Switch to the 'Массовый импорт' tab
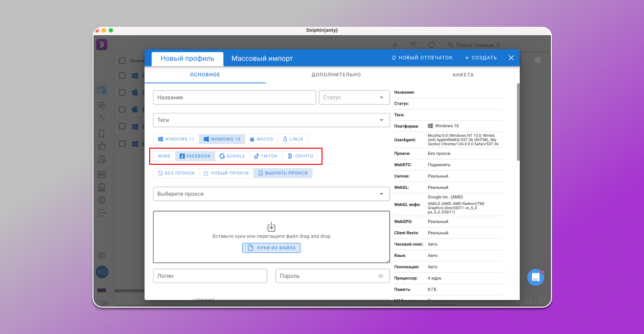This screenshot has width=644, height=334. click(262, 58)
